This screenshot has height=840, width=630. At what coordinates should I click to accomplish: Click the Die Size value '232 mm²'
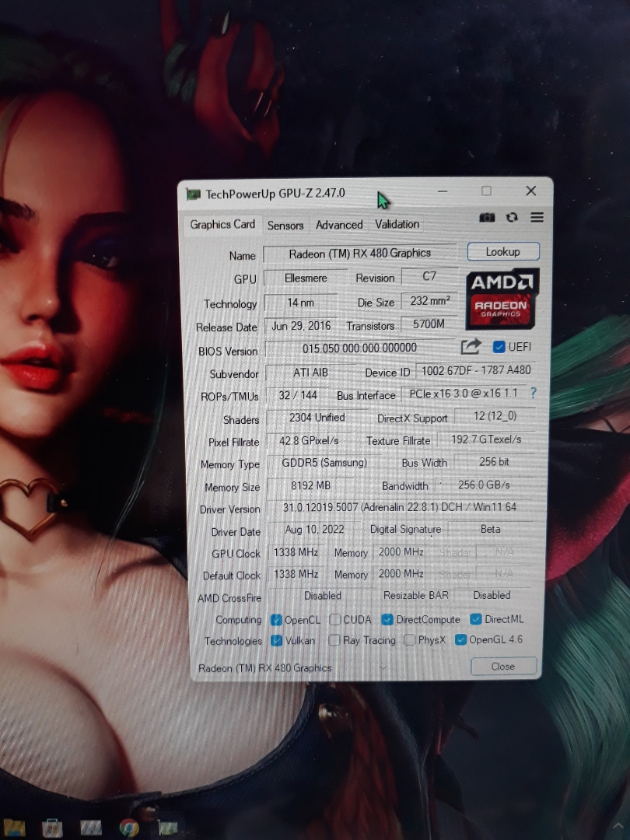click(x=430, y=301)
